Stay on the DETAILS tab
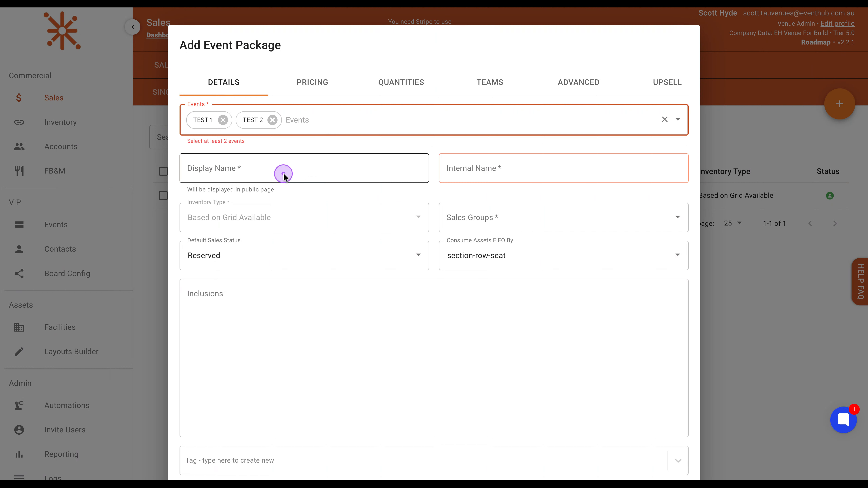Image resolution: width=868 pixels, height=488 pixels. (x=224, y=82)
